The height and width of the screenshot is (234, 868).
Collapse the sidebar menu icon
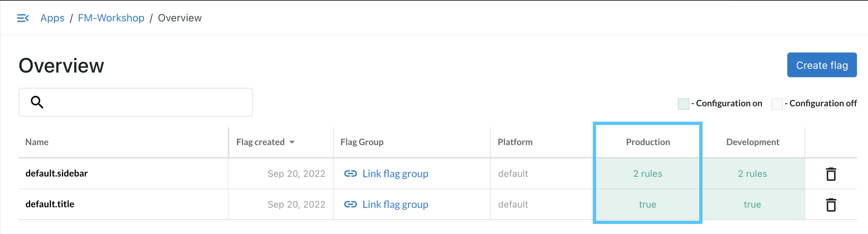click(23, 18)
